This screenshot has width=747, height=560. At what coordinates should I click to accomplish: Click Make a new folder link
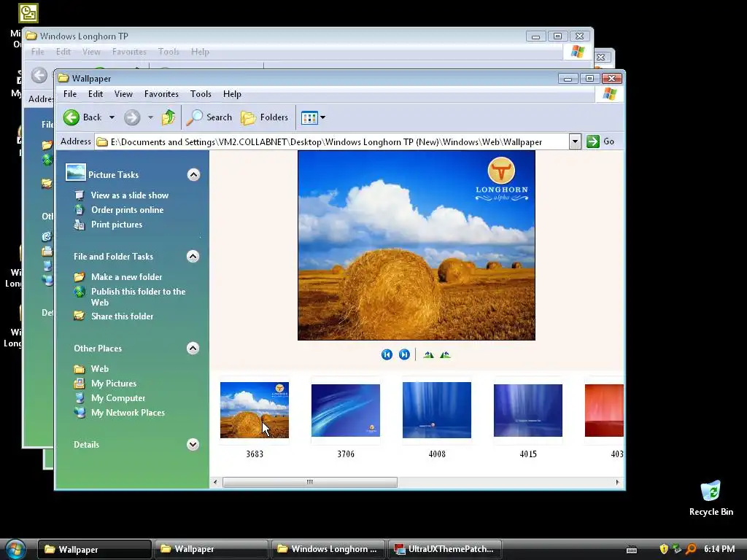[x=127, y=276]
